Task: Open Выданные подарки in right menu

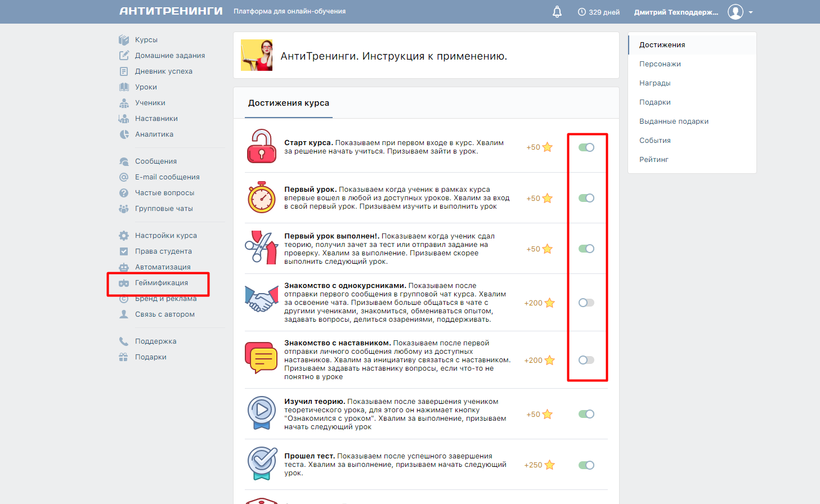Action: point(674,121)
